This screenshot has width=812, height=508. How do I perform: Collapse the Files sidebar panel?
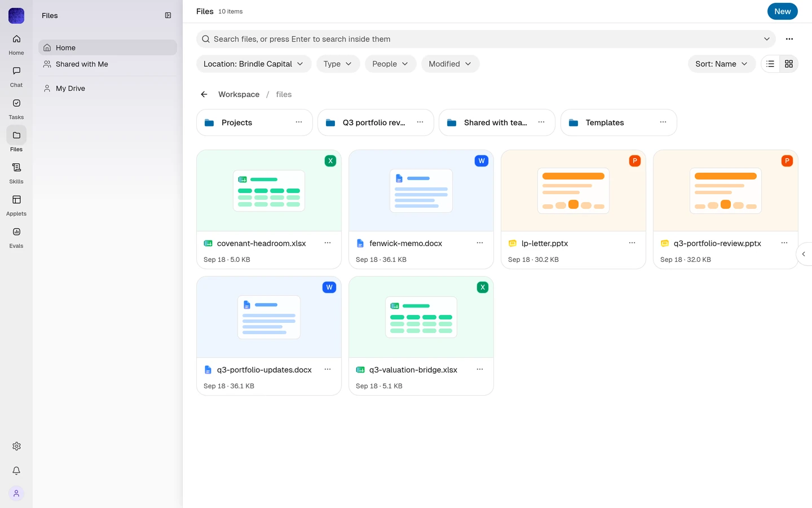tap(168, 15)
